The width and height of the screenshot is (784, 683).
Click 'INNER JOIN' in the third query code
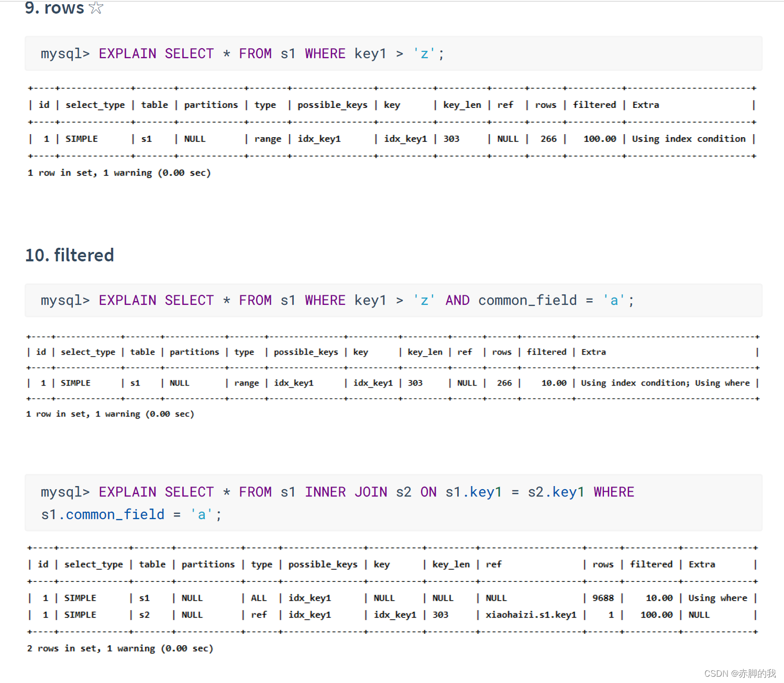[x=346, y=492]
